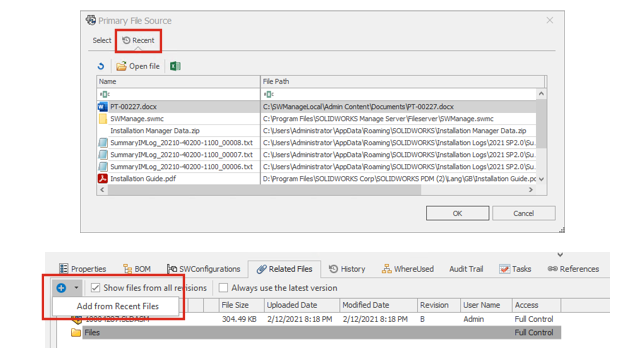Select the PT-00227.docx Word file row
Screen dimensions: 640x360
coord(316,107)
